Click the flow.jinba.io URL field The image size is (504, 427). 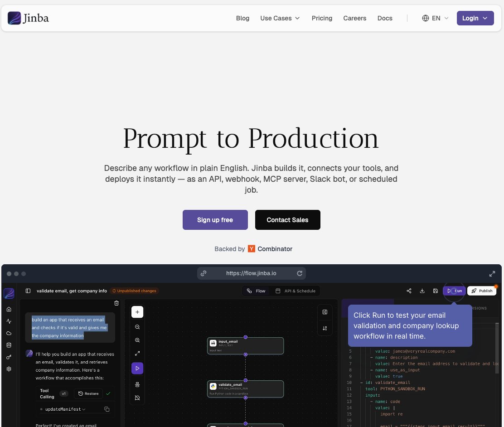click(251, 273)
